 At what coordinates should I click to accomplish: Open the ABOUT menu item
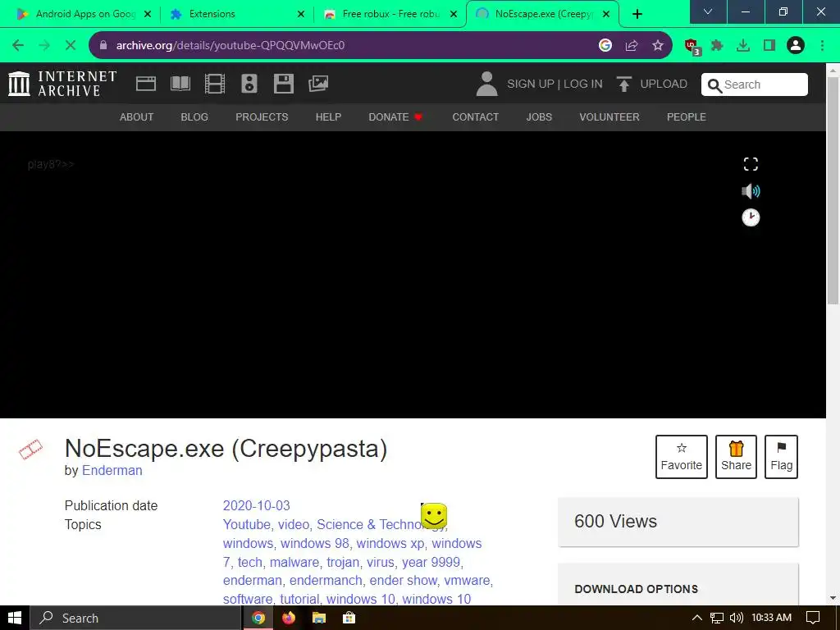pos(137,116)
